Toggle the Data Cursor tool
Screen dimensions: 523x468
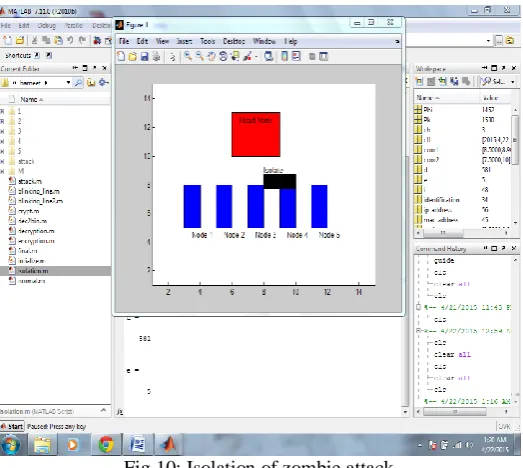click(235, 56)
